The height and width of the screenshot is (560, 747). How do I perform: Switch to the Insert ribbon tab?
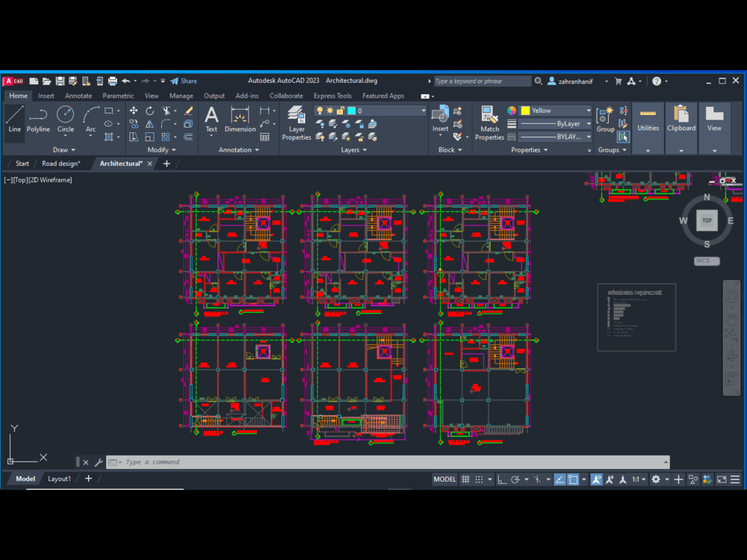(x=46, y=96)
